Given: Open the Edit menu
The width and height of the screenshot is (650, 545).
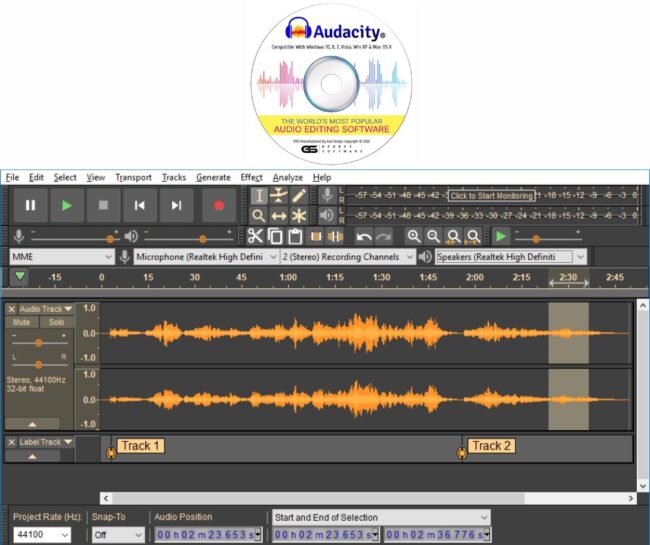Looking at the screenshot, I should [36, 177].
